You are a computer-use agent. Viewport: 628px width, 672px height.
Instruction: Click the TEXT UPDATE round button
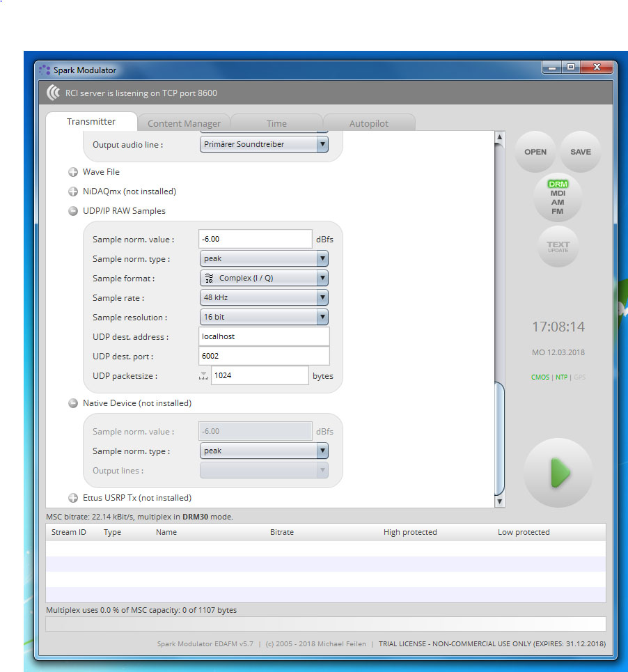pos(558,247)
